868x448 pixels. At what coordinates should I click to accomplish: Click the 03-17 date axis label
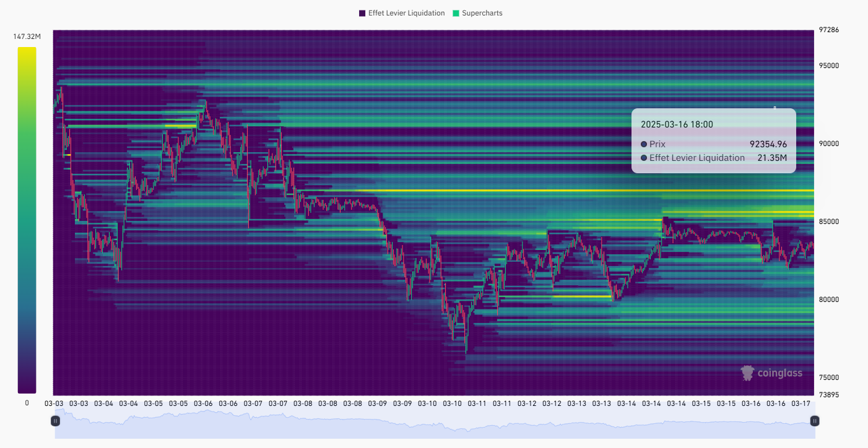click(801, 403)
